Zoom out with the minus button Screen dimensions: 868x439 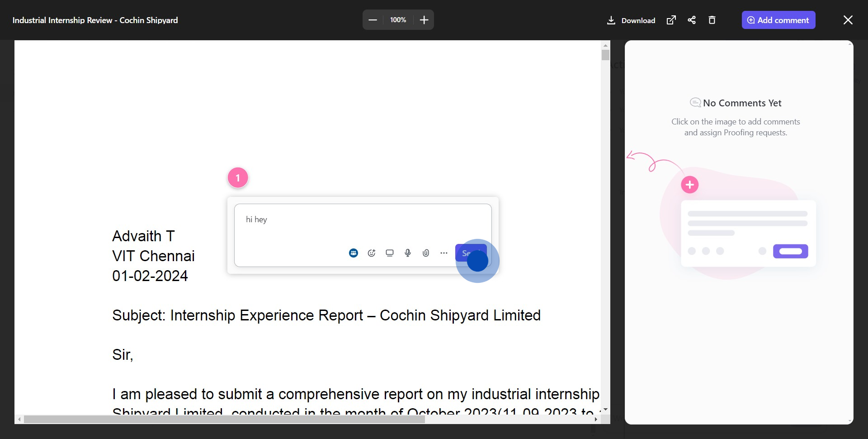[373, 20]
